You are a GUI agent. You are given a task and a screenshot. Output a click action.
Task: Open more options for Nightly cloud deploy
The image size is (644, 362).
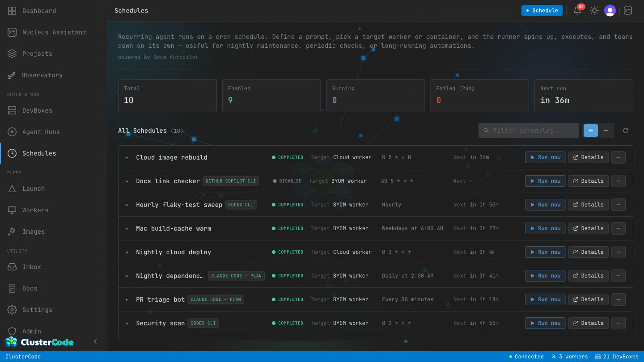coord(619,252)
